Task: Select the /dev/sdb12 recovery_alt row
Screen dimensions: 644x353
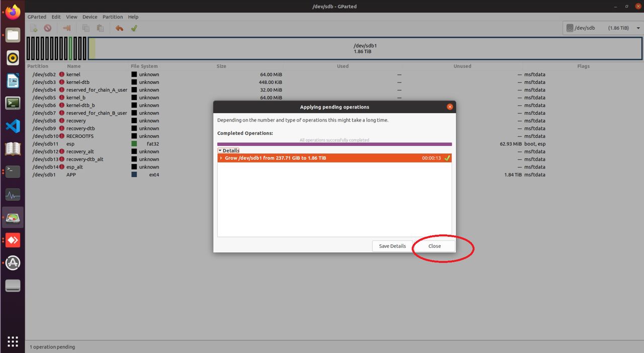Action: [335, 151]
